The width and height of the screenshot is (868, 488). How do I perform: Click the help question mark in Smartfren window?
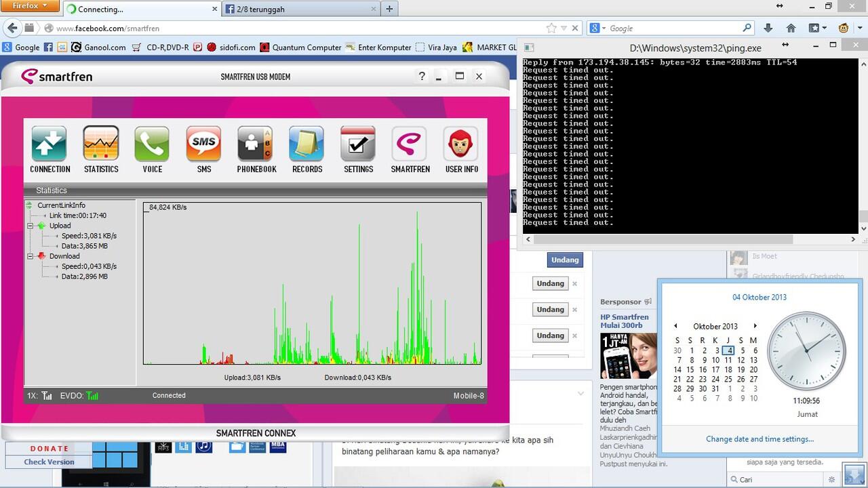point(422,76)
